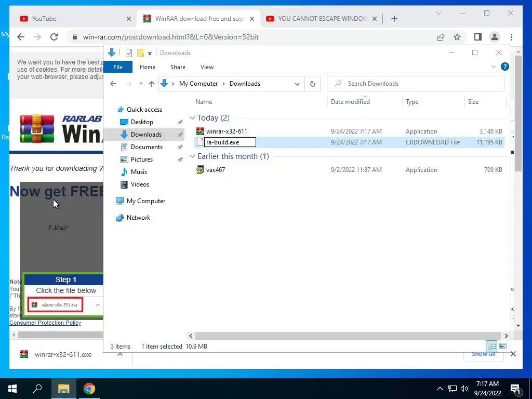Open volume control in tray
This screenshot has height=399, width=532.
pyautogui.click(x=464, y=389)
